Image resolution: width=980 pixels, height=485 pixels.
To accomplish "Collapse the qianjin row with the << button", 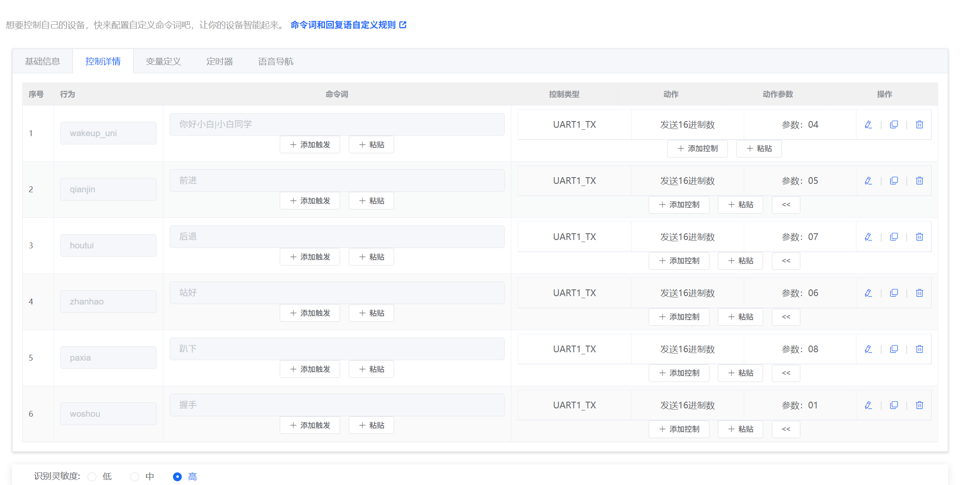I will click(786, 204).
